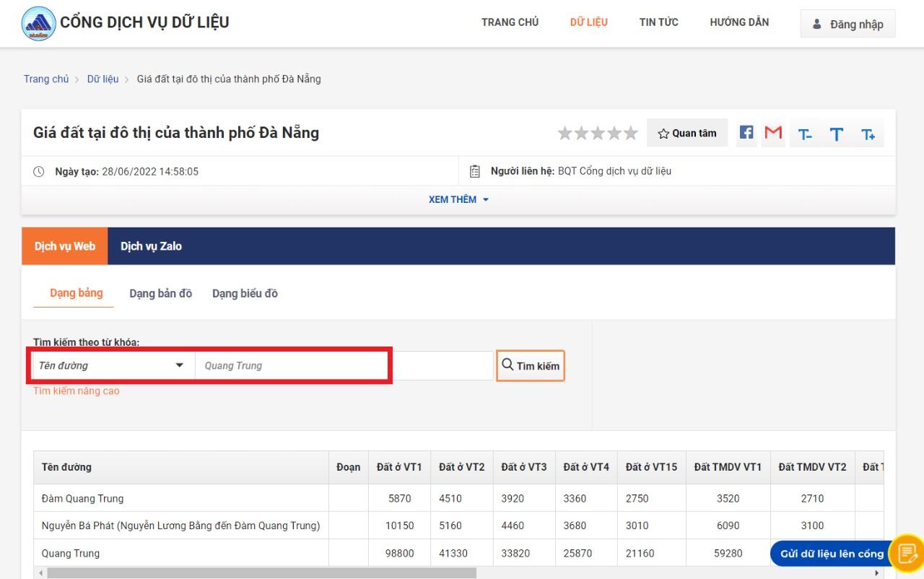Increase text size with T+ icon
924x579 pixels.
868,134
